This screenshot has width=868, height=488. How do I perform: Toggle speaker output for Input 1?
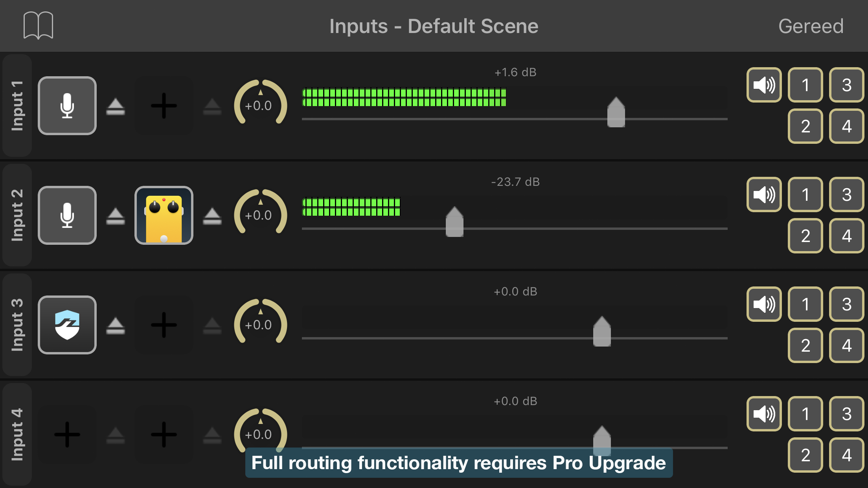click(764, 85)
